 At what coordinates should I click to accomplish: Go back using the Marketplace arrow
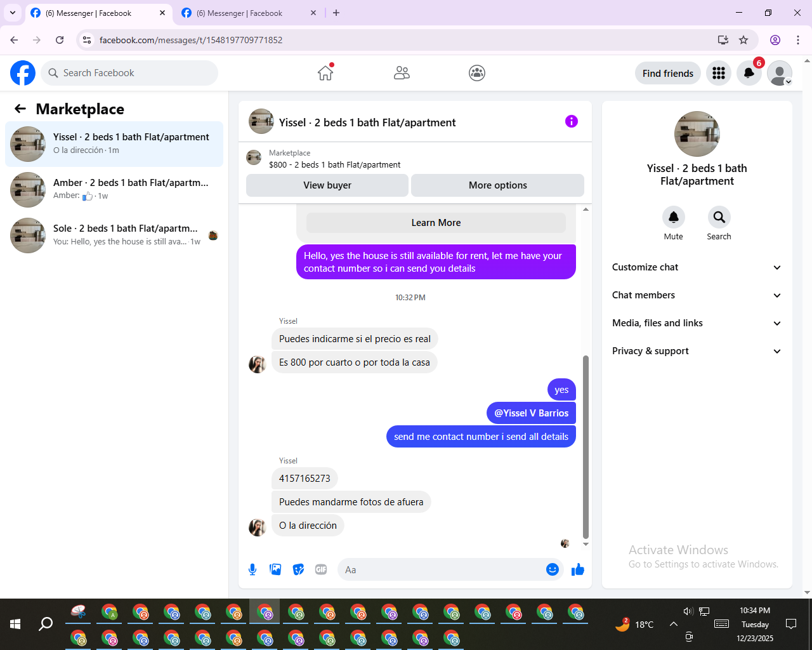(20, 109)
